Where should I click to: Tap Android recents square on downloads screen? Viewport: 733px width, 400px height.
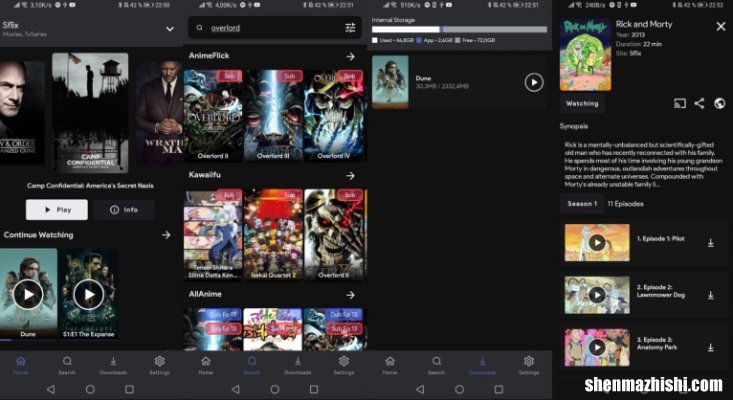click(499, 389)
